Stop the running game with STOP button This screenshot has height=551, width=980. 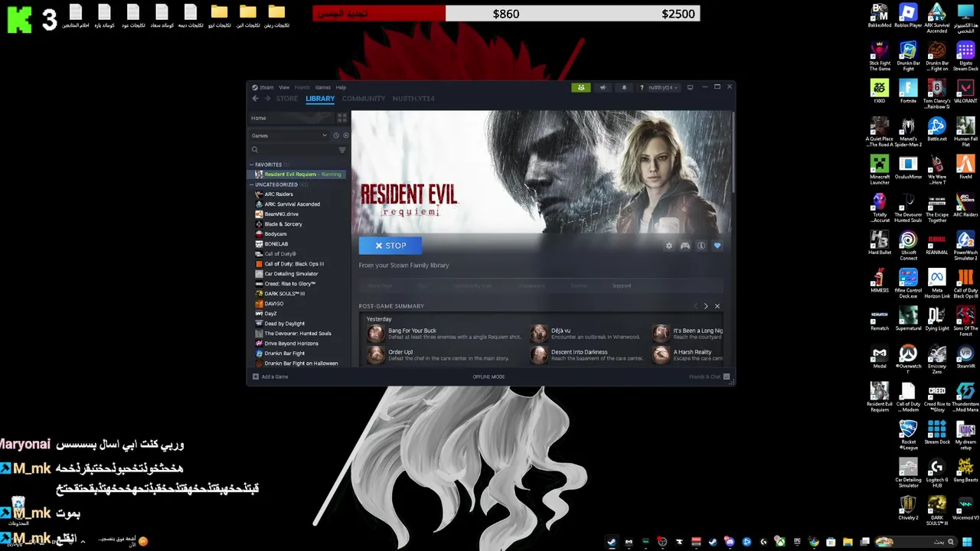390,246
